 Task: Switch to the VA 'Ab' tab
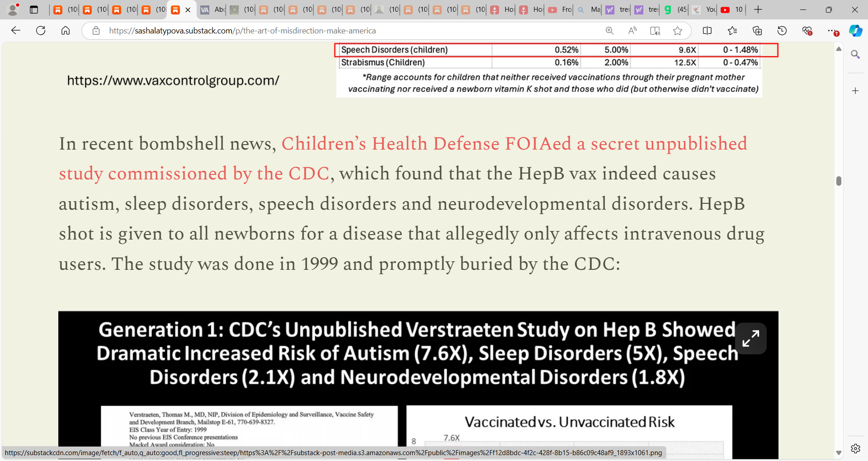(212, 9)
